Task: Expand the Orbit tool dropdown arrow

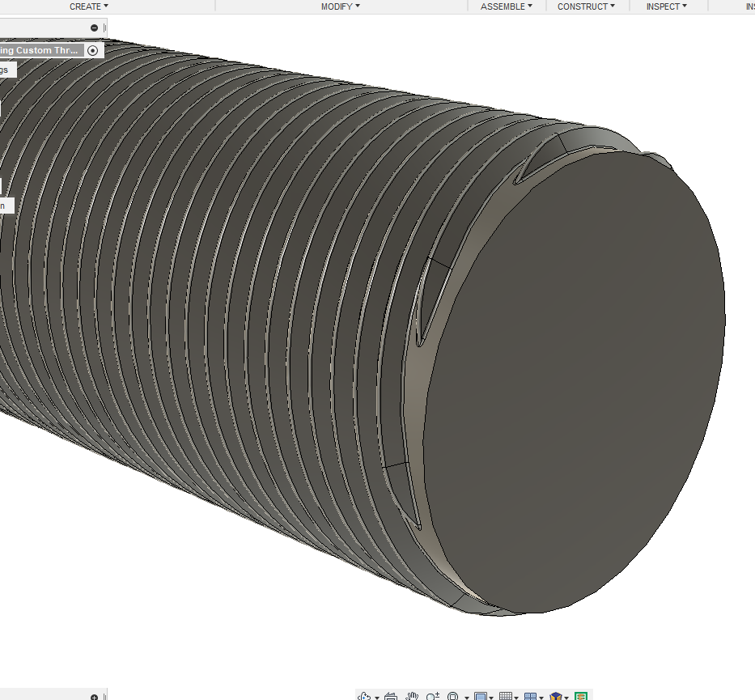Action: pos(376,696)
